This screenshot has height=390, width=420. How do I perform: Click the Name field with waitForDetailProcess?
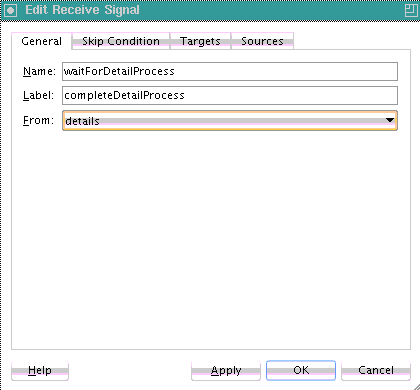point(230,71)
